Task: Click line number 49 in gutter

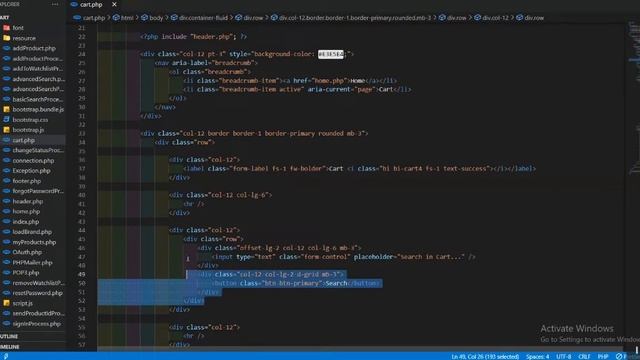Action: click(x=82, y=274)
